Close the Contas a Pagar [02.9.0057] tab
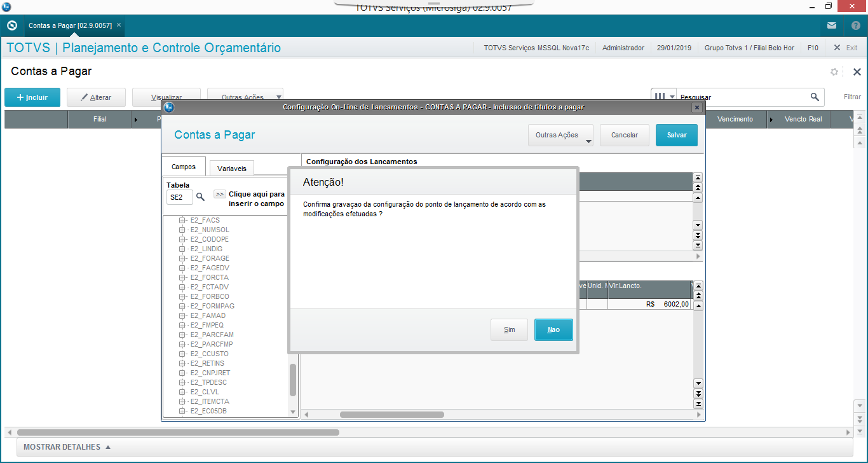Viewport: 868px width, 463px height. coord(118,25)
